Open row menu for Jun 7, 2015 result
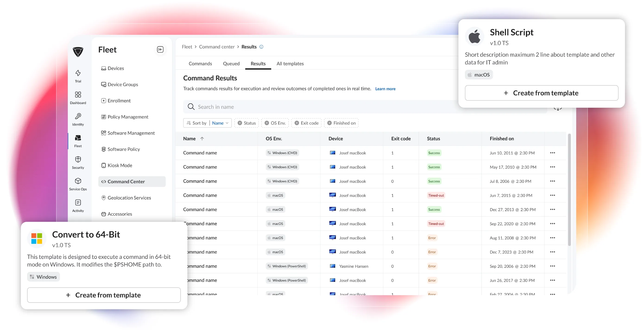644x330 pixels. click(x=552, y=195)
